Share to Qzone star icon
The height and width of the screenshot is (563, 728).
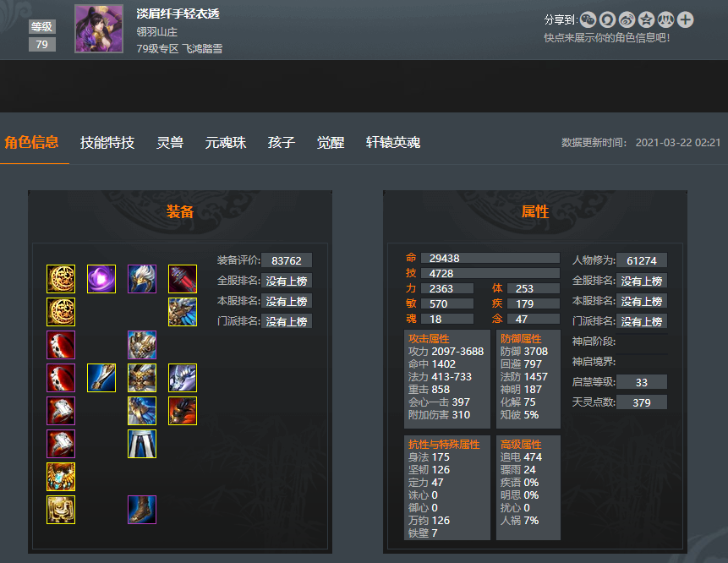pyautogui.click(x=647, y=19)
